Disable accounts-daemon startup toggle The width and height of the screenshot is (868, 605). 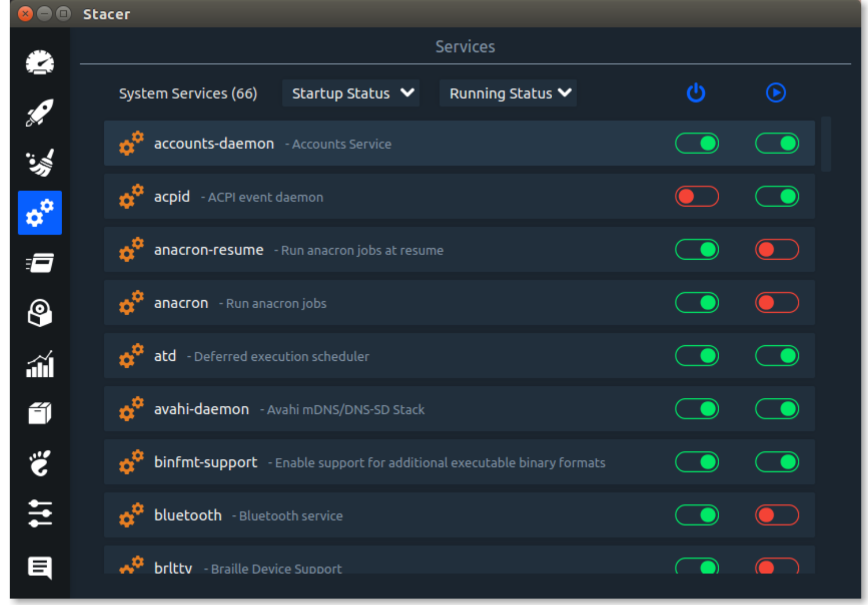[x=697, y=143]
